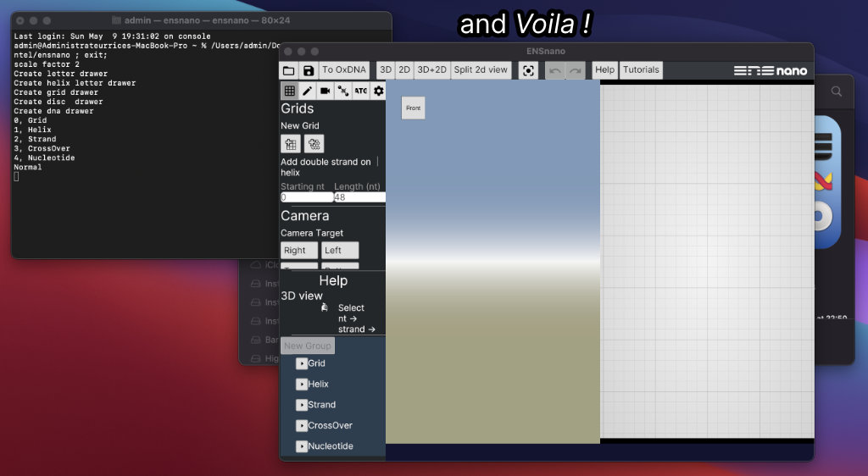Click the undo arrow icon

click(x=555, y=71)
